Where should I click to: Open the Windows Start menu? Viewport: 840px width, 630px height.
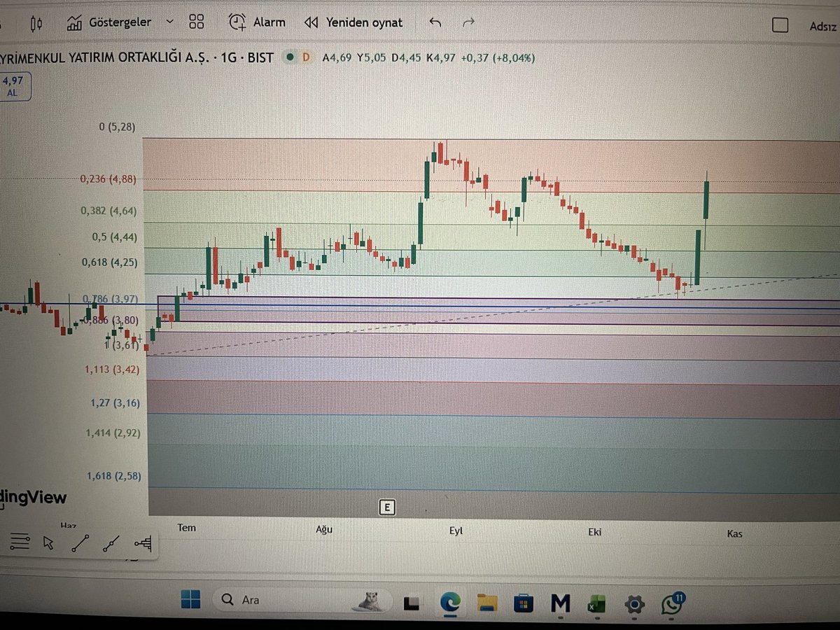(190, 599)
